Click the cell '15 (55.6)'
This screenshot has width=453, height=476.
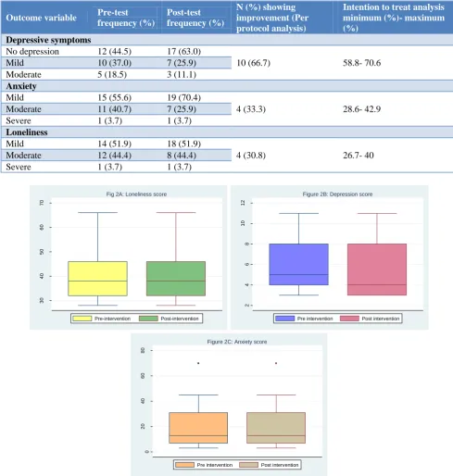point(114,97)
